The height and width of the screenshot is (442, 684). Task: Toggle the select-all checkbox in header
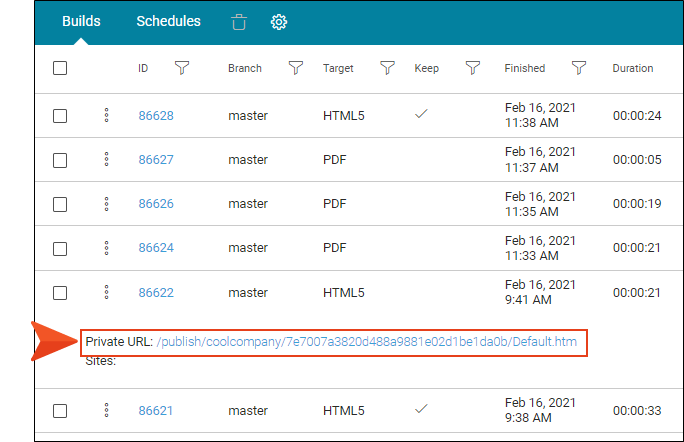(60, 68)
